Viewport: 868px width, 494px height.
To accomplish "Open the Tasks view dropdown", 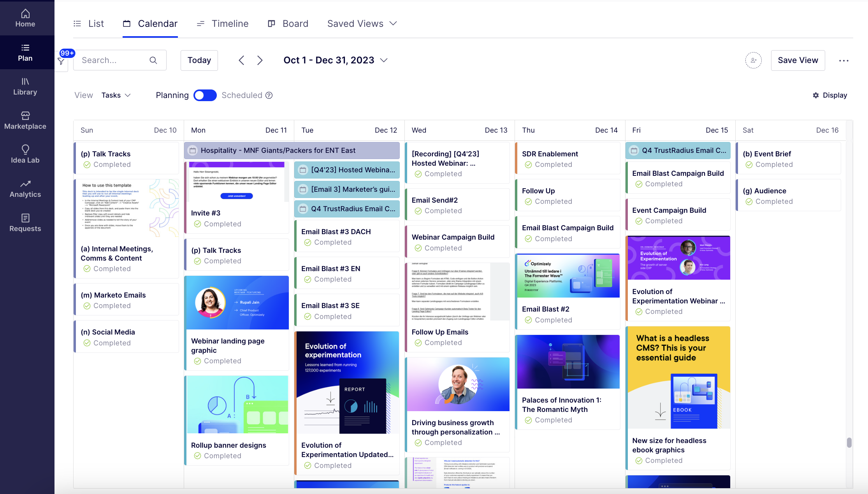I will coord(116,95).
